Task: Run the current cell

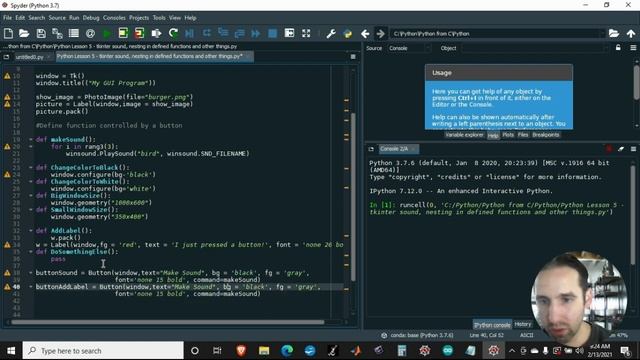Action: [x=123, y=33]
